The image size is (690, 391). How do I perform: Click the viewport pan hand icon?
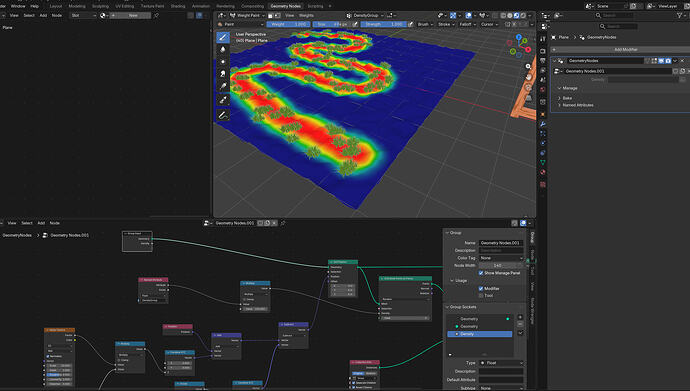(x=528, y=77)
